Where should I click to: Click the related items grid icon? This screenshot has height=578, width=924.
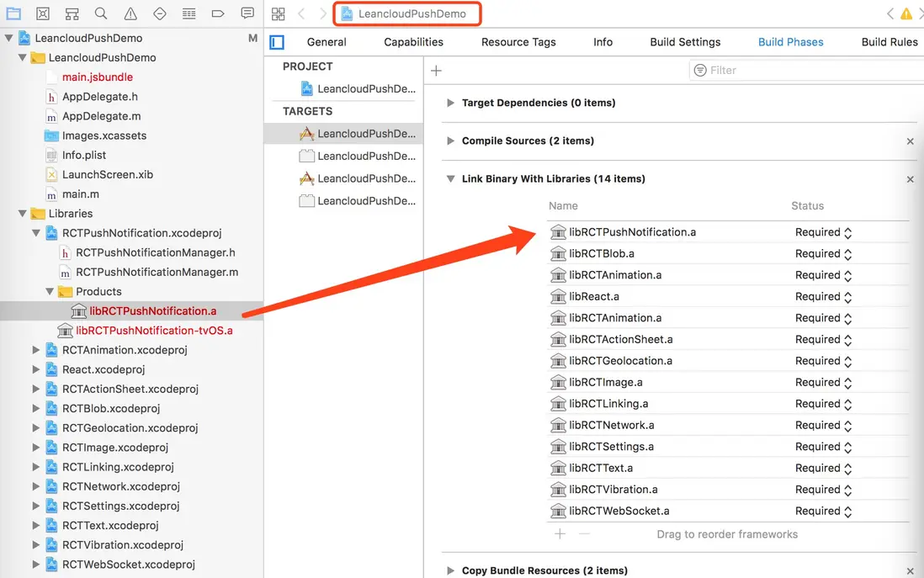pyautogui.click(x=279, y=13)
